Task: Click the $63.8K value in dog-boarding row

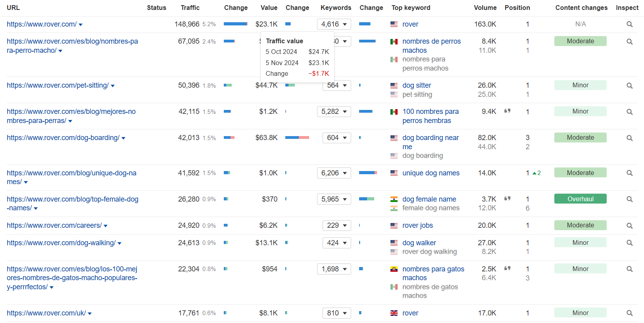Action: 267,138
